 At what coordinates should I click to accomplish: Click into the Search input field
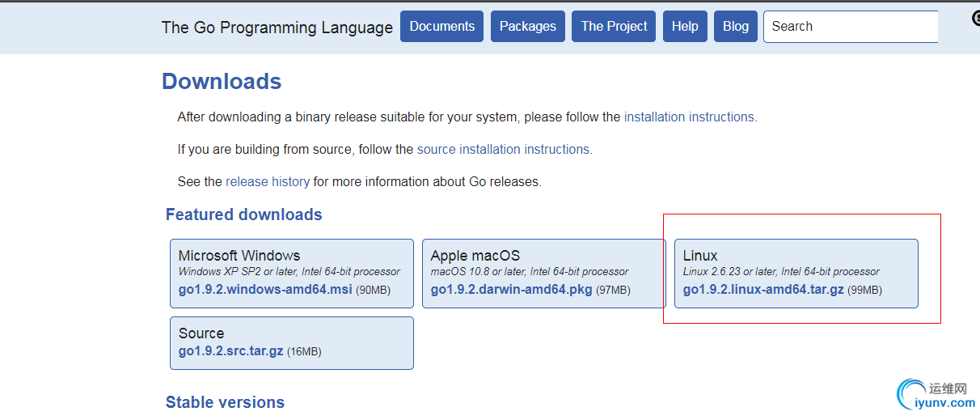tap(851, 27)
